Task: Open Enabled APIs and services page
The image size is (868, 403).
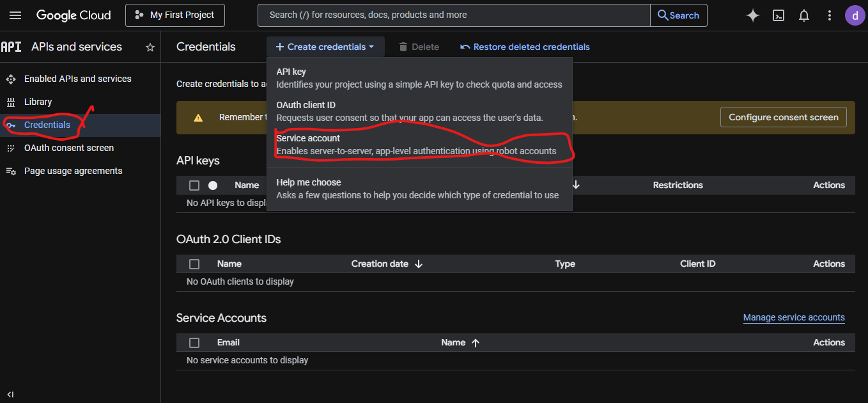Action: [x=77, y=79]
